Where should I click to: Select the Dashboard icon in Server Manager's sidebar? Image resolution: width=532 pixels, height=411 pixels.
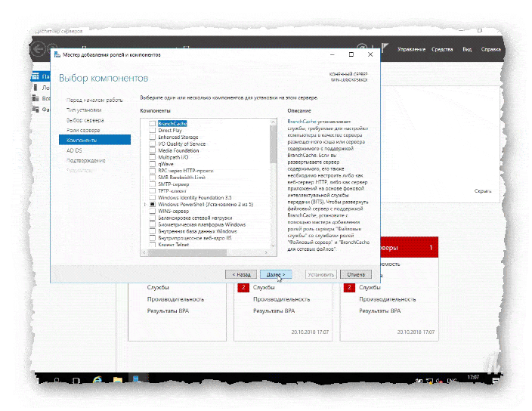coord(36,76)
